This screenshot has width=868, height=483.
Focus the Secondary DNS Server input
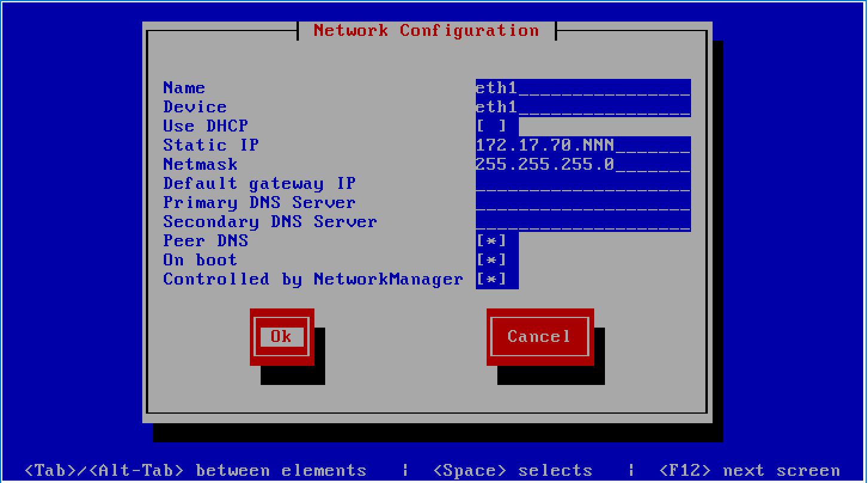583,222
